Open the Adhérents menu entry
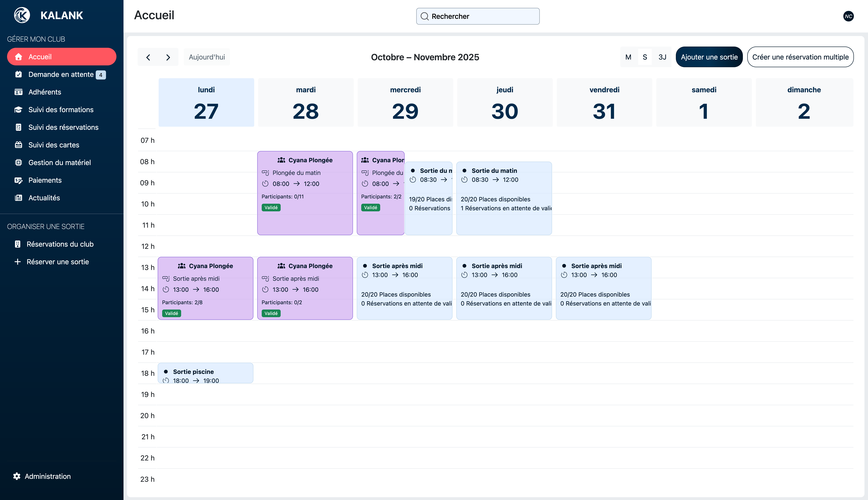This screenshot has height=500, width=868. click(62, 92)
